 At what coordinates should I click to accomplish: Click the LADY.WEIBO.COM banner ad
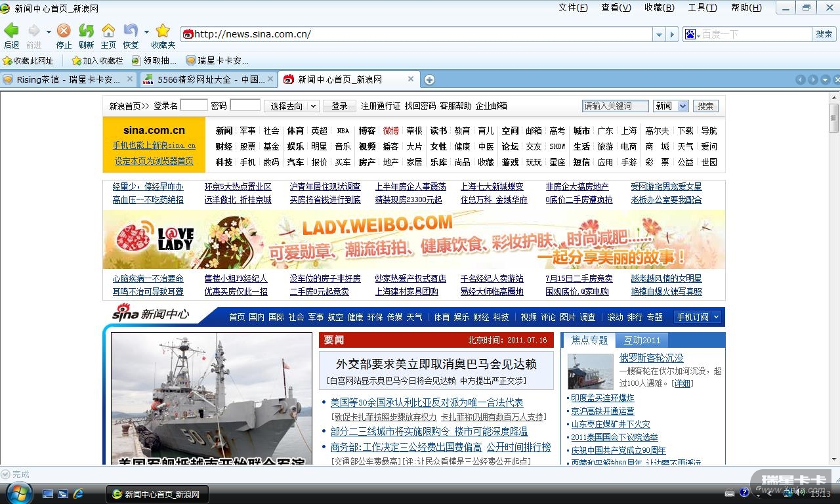[x=414, y=240]
